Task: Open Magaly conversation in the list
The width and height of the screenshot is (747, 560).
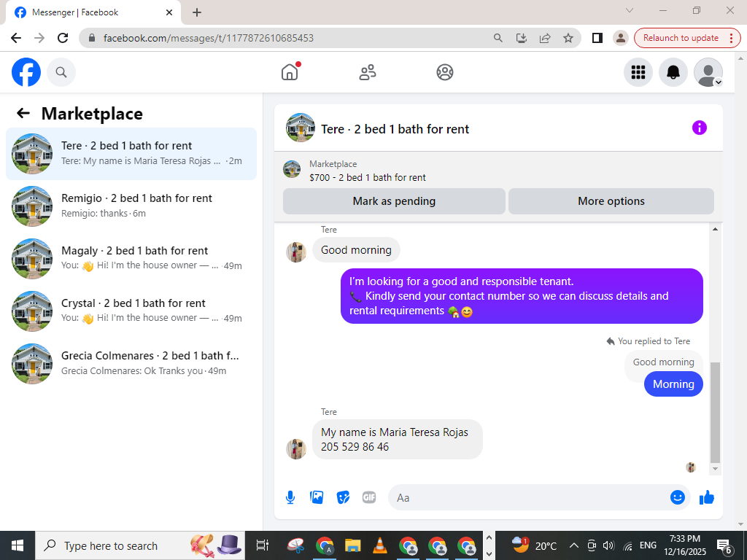Action: tap(131, 259)
